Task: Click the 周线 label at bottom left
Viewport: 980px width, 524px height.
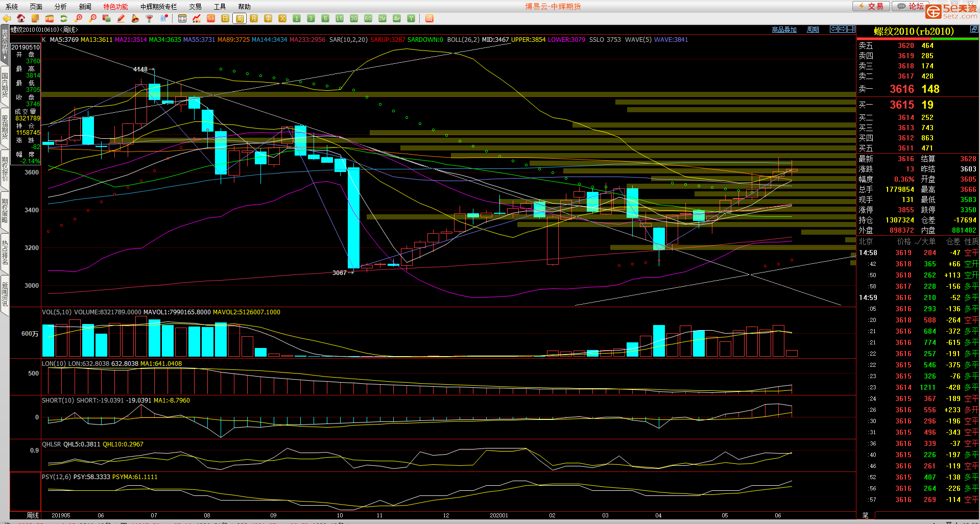Action: (33, 515)
